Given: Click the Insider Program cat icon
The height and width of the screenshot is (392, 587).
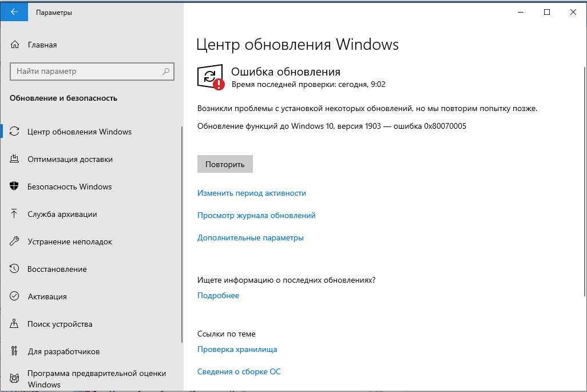Looking at the screenshot, I should click(14, 378).
